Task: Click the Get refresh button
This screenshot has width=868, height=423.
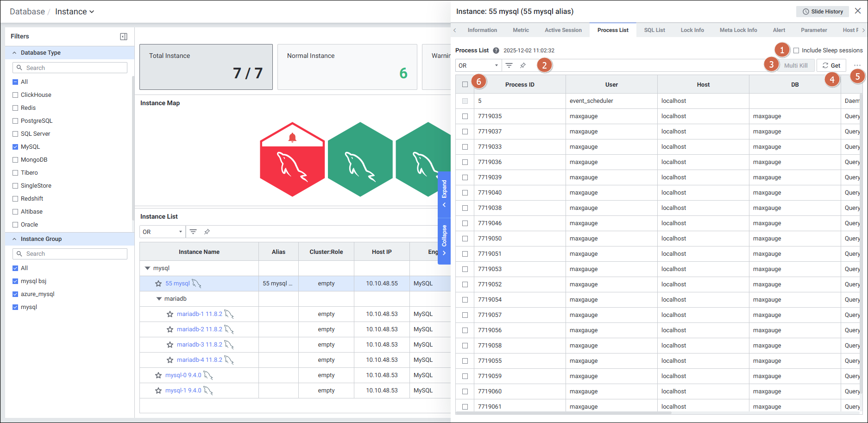Action: click(831, 65)
